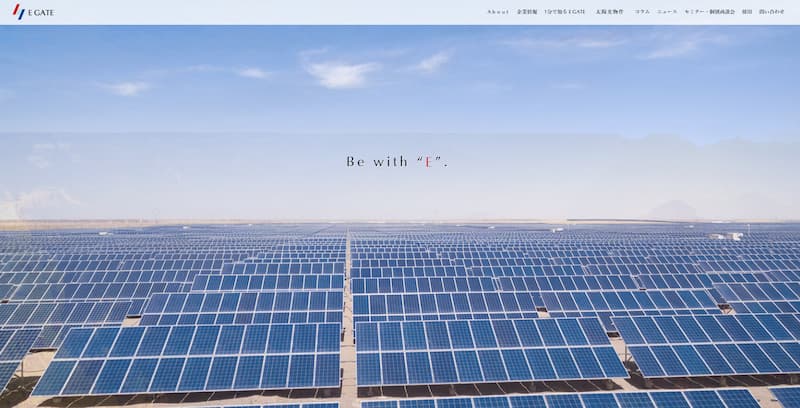Screen dimensions: 800x408
Task: Open the About menu item
Action: pyautogui.click(x=498, y=12)
